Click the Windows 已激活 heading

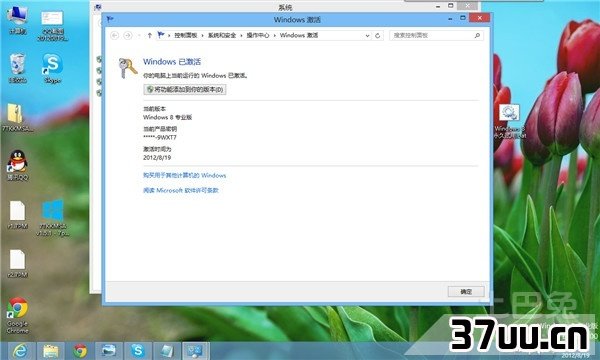click(x=172, y=62)
